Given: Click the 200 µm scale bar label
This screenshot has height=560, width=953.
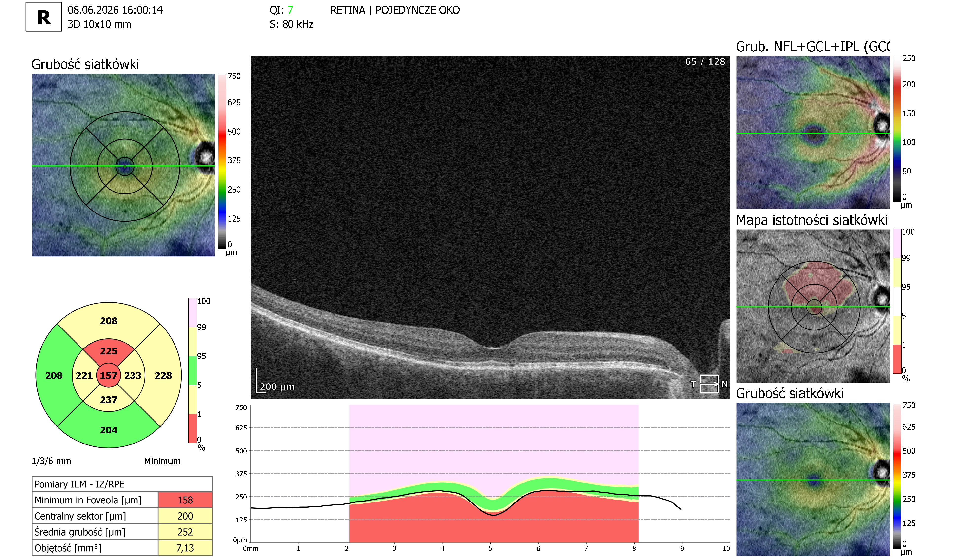Looking at the screenshot, I should click(277, 386).
